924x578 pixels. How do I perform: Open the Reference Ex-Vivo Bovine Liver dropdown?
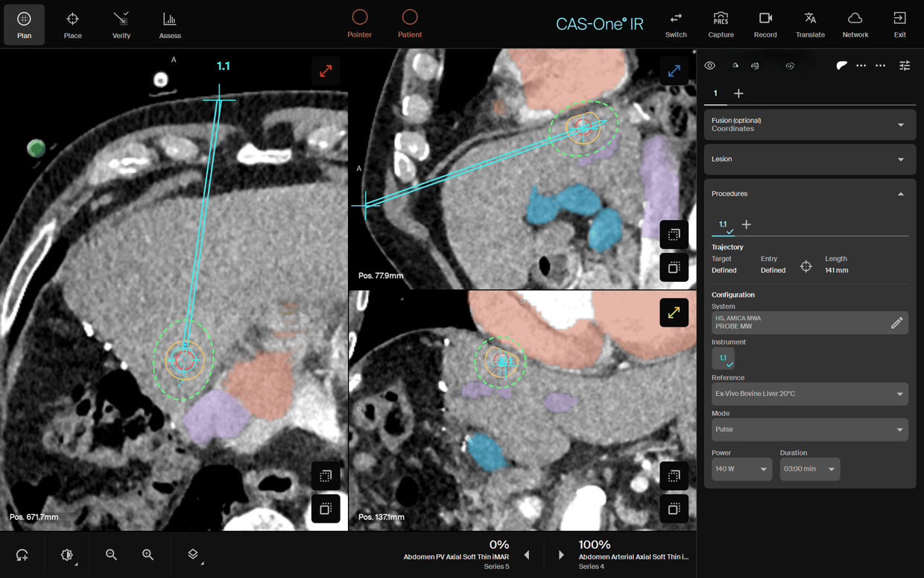point(809,394)
